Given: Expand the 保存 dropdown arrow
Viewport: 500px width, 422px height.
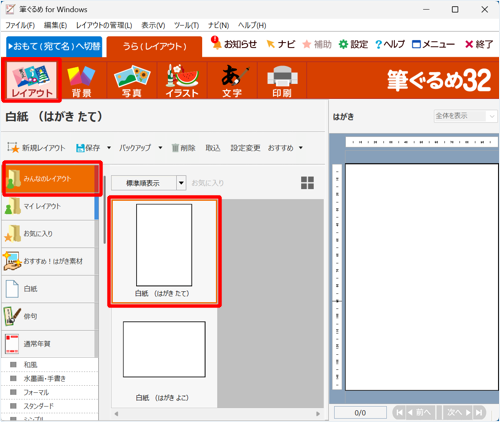Looking at the screenshot, I should click(x=109, y=148).
